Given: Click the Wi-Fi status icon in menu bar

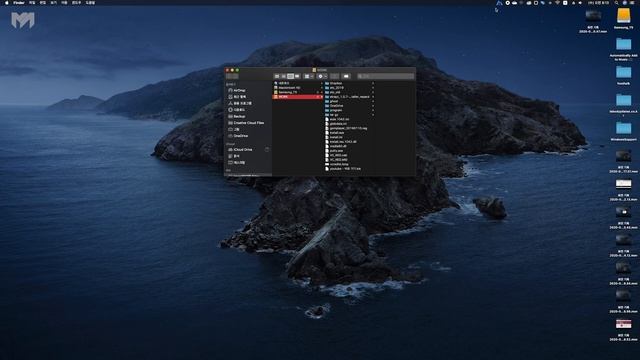Looking at the screenshot, I should [558, 2].
